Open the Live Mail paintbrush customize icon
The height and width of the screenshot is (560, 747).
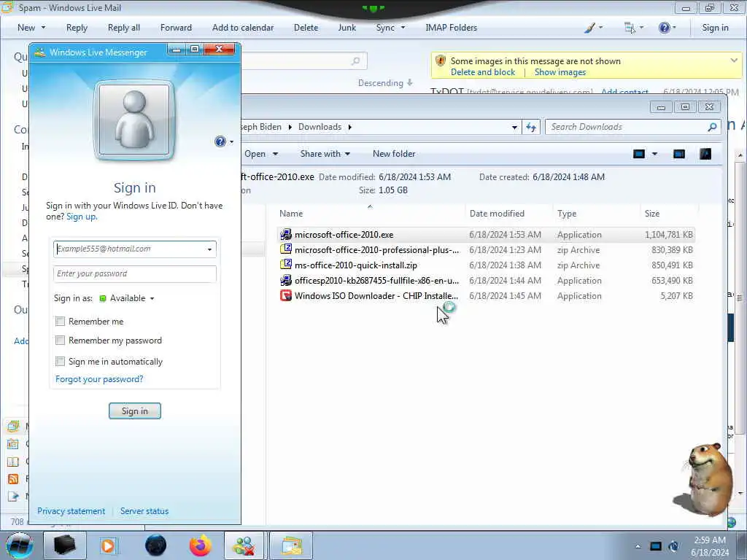[589, 28]
